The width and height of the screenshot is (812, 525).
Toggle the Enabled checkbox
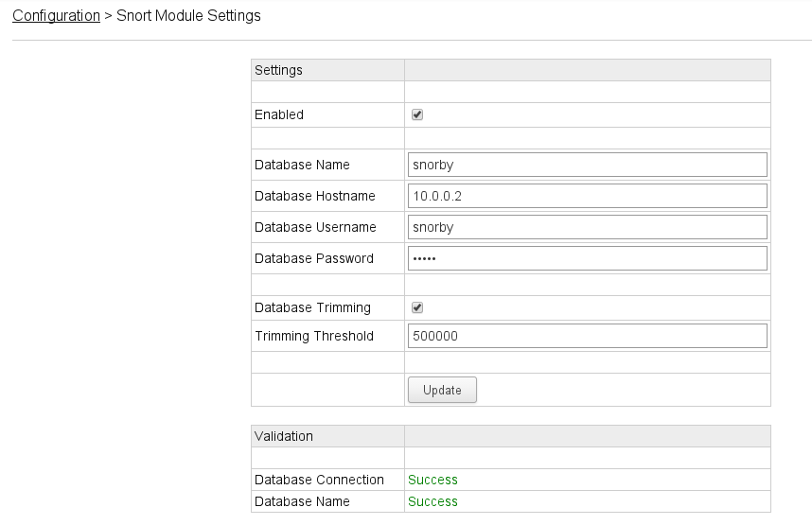coord(416,114)
